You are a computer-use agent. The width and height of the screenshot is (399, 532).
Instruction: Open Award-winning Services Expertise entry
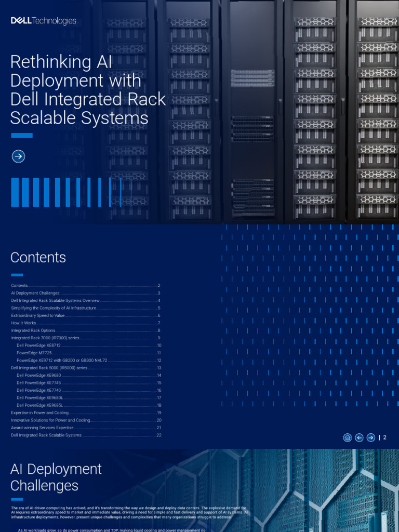click(x=86, y=428)
